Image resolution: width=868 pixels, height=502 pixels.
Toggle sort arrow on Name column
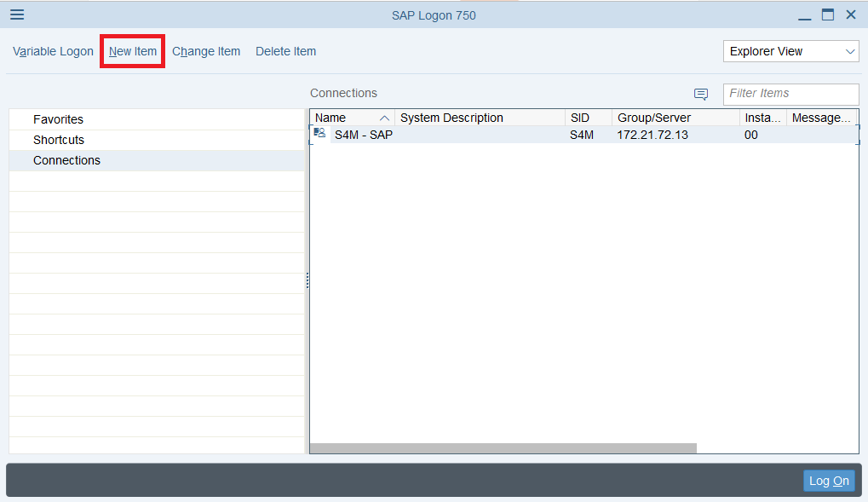tap(384, 118)
